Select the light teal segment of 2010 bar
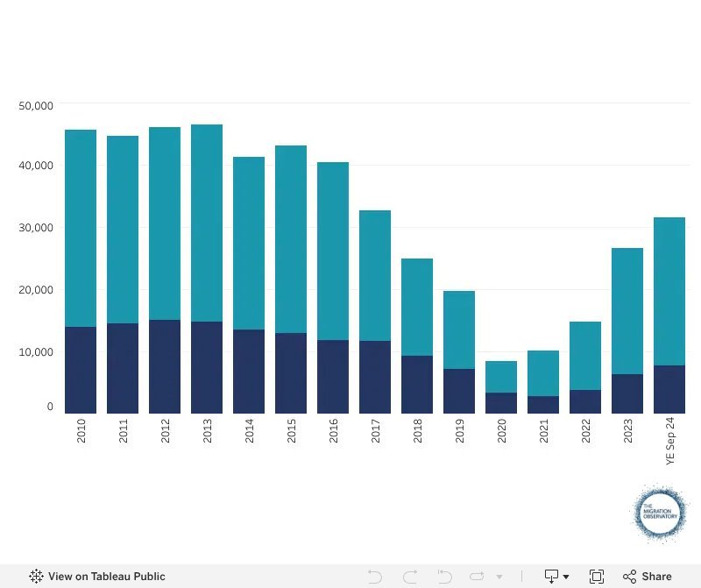 [x=81, y=228]
